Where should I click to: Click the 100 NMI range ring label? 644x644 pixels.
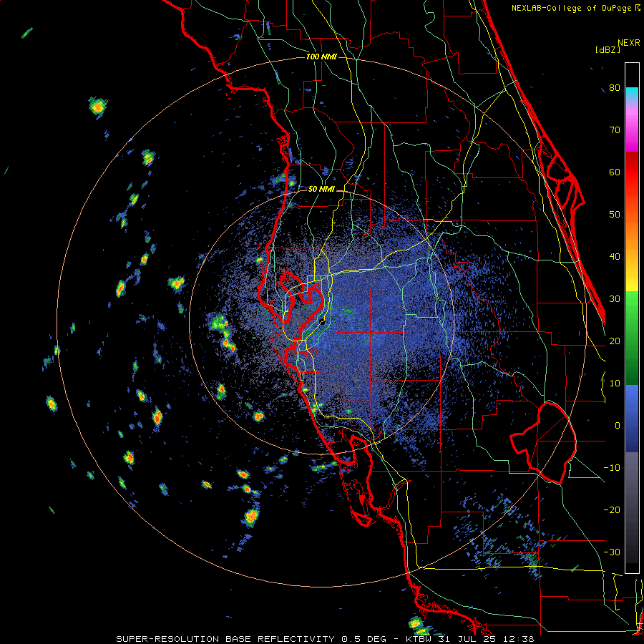click(x=321, y=57)
